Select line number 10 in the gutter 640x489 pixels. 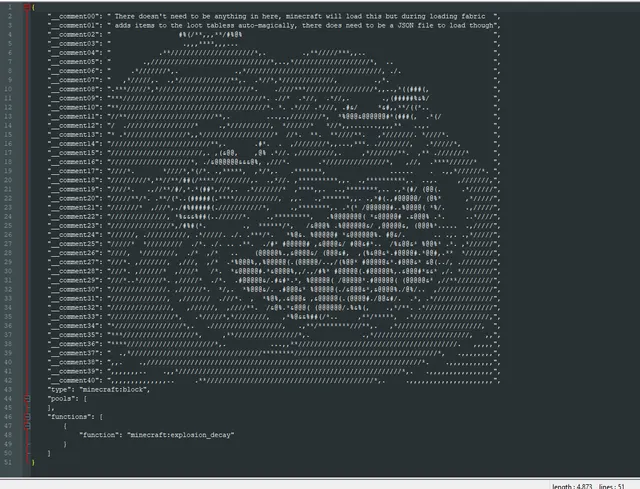pyautogui.click(x=9, y=89)
